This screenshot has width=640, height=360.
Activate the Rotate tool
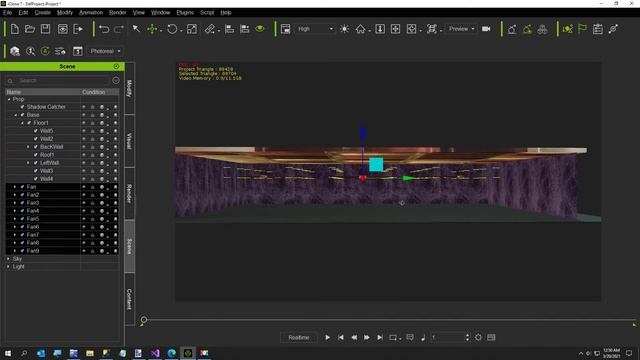172,29
